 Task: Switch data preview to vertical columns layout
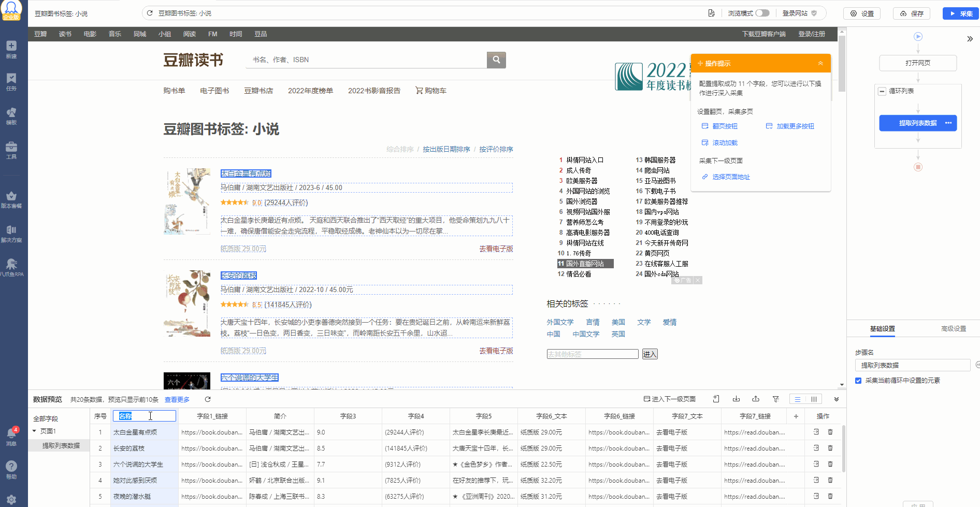814,399
